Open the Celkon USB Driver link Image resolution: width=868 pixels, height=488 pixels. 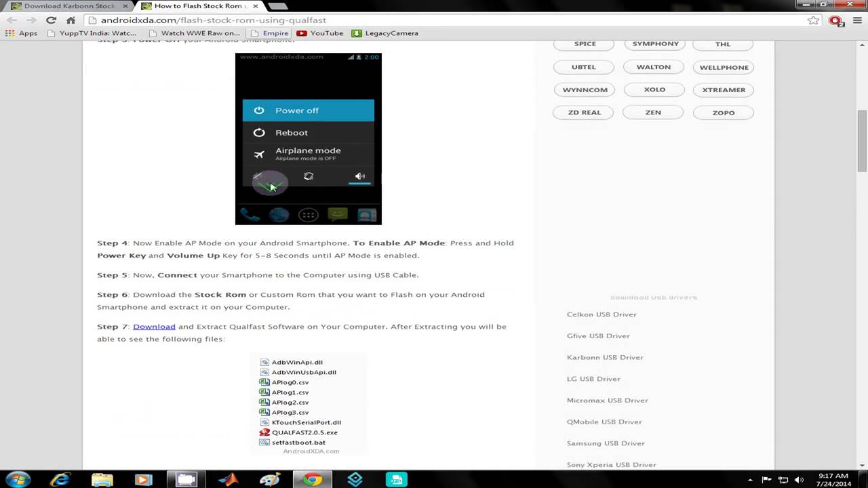[x=601, y=314]
